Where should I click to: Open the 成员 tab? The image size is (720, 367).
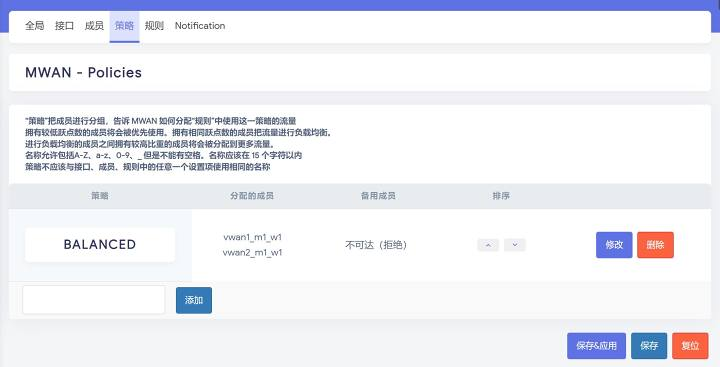pyautogui.click(x=94, y=26)
